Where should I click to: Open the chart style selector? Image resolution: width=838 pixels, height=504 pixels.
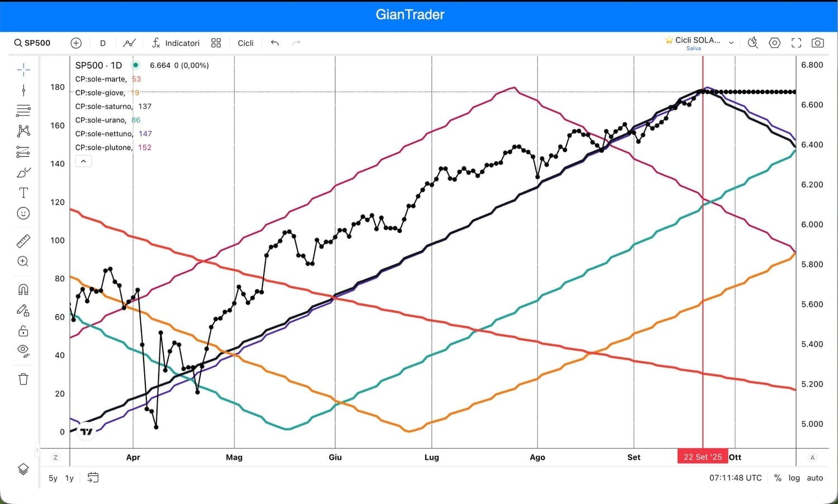(129, 43)
